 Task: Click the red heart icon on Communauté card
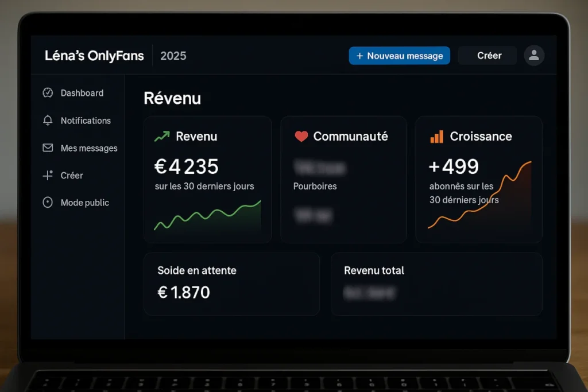(x=301, y=137)
